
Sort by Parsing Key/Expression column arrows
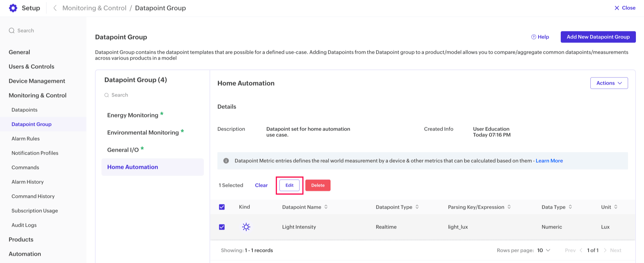[509, 207]
